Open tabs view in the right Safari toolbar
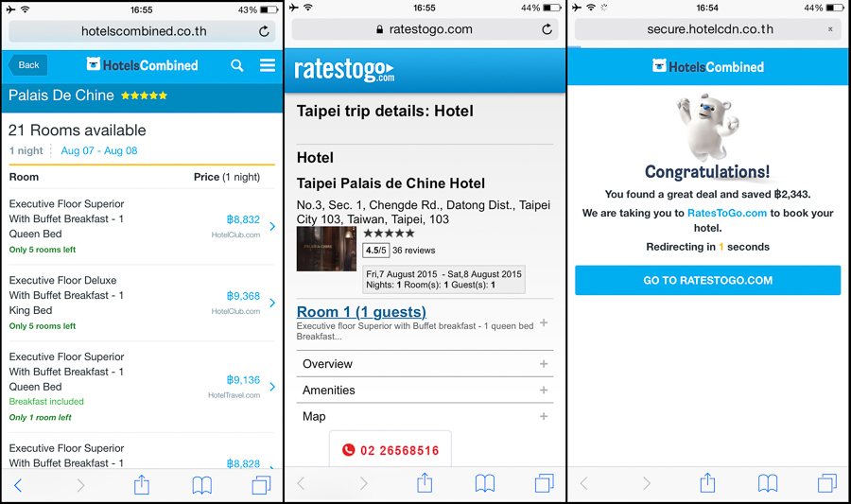The image size is (851, 504). [827, 483]
